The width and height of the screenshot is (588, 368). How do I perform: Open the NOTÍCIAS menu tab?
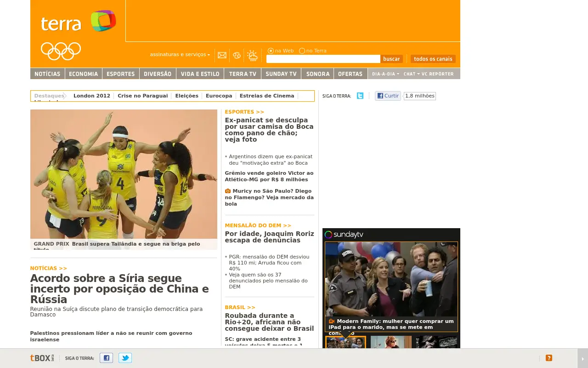point(47,74)
